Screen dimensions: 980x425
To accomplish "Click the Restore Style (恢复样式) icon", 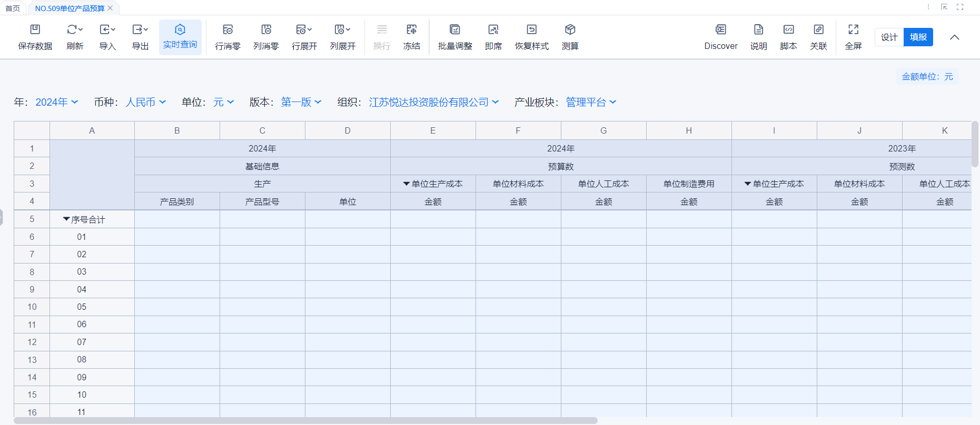I will pyautogui.click(x=531, y=30).
